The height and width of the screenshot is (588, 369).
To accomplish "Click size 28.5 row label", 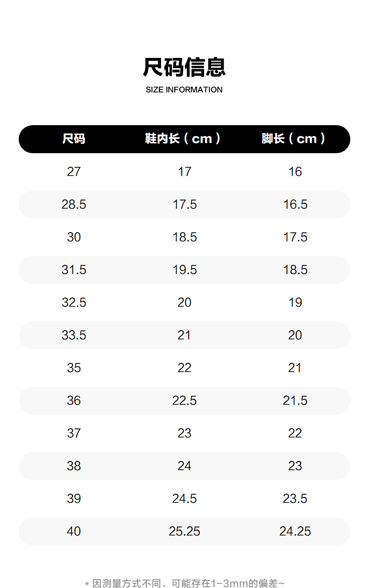I will click(74, 205).
